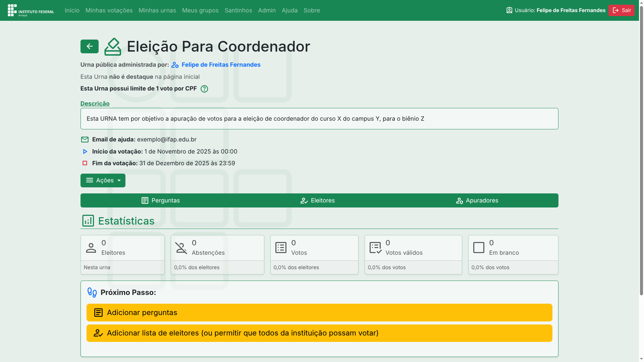Click the footsteps Próximo Passo icon
Viewport: 644px width, 362px height.
92,292
